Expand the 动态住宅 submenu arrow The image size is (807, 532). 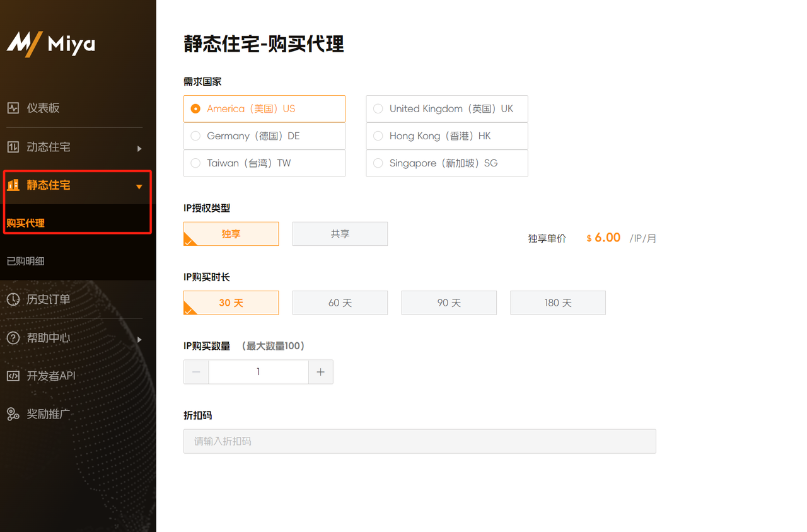click(139, 148)
